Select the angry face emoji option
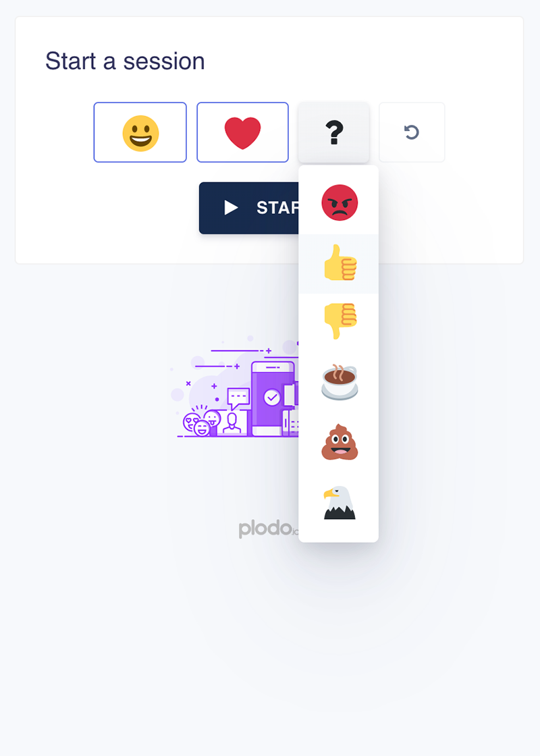The height and width of the screenshot is (756, 540). pos(340,203)
